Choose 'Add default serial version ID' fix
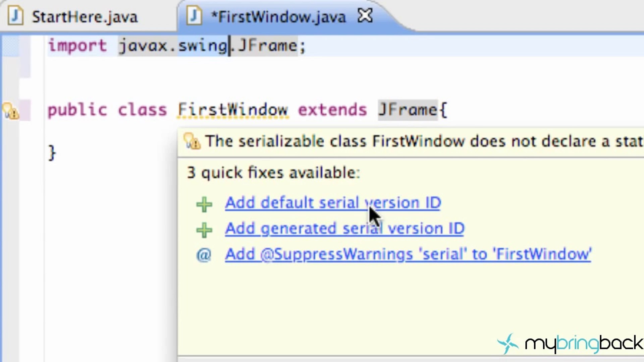The image size is (644, 362). point(333,203)
